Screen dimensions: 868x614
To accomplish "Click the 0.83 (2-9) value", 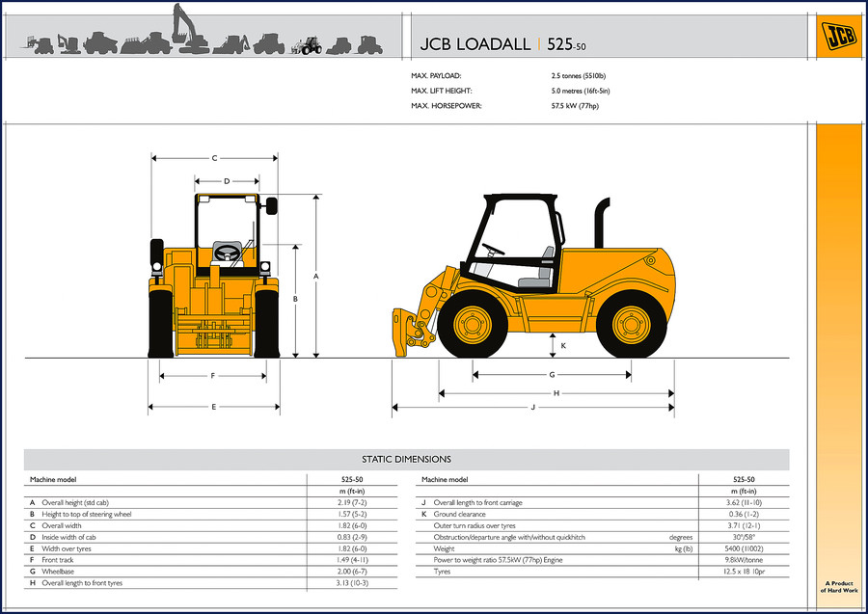I will 352,537.
